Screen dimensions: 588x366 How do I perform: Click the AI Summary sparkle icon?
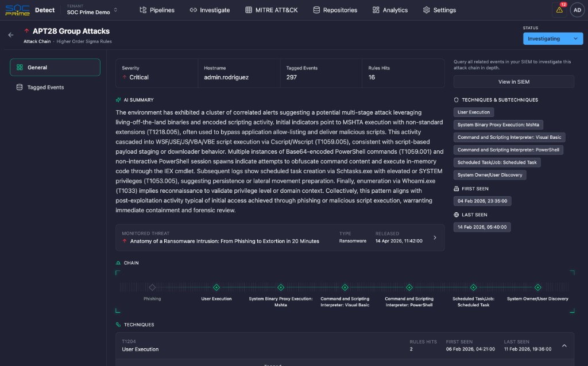[x=118, y=100]
